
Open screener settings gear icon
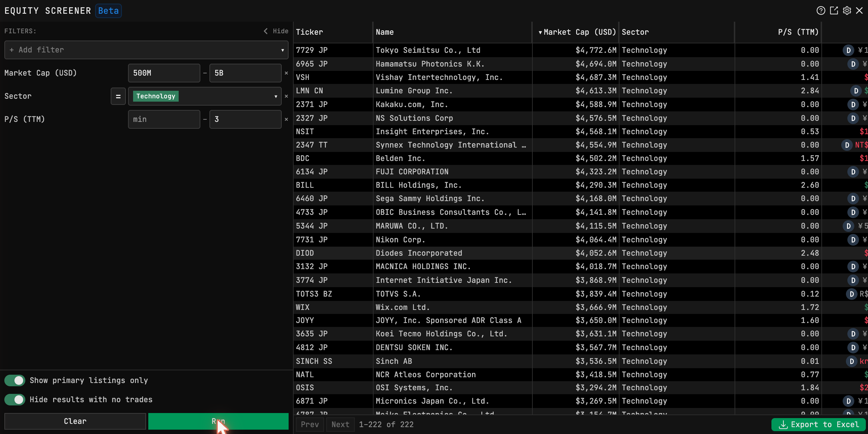[847, 10]
